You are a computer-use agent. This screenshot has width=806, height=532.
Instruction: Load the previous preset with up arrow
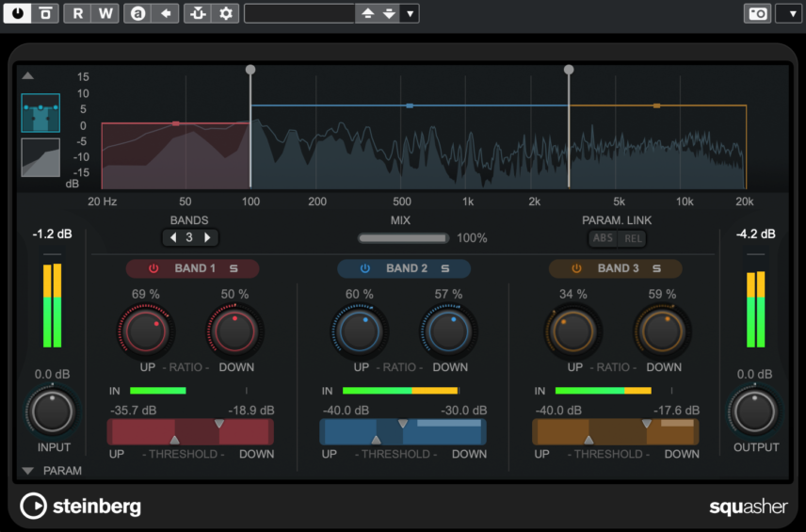[367, 13]
